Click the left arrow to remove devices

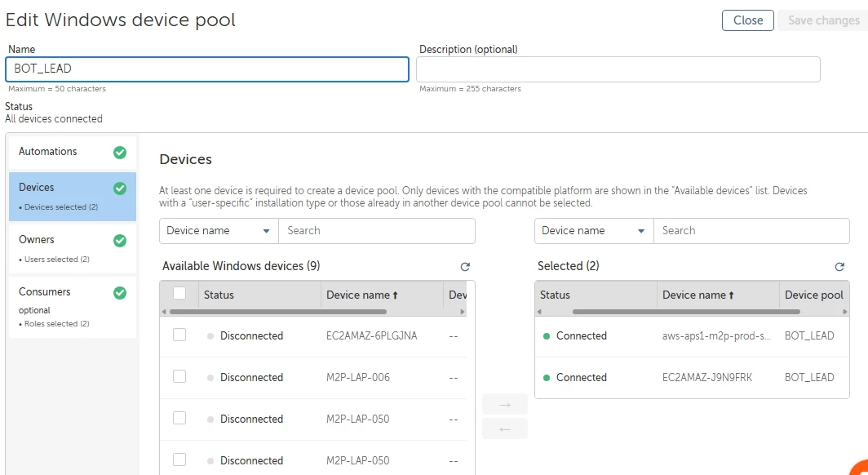pos(504,428)
